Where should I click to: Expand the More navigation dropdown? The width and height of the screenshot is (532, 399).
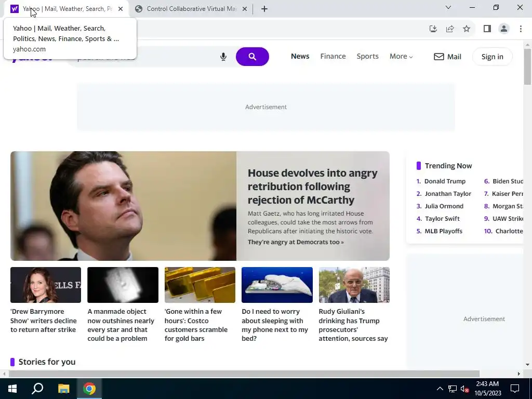pos(401,56)
